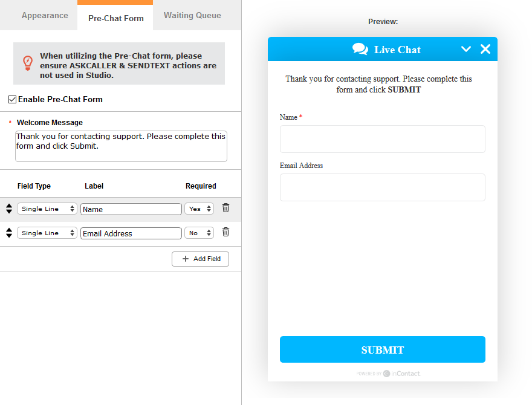532x405 pixels.
Task: Click the Welcome Message text area
Action: tap(121, 146)
